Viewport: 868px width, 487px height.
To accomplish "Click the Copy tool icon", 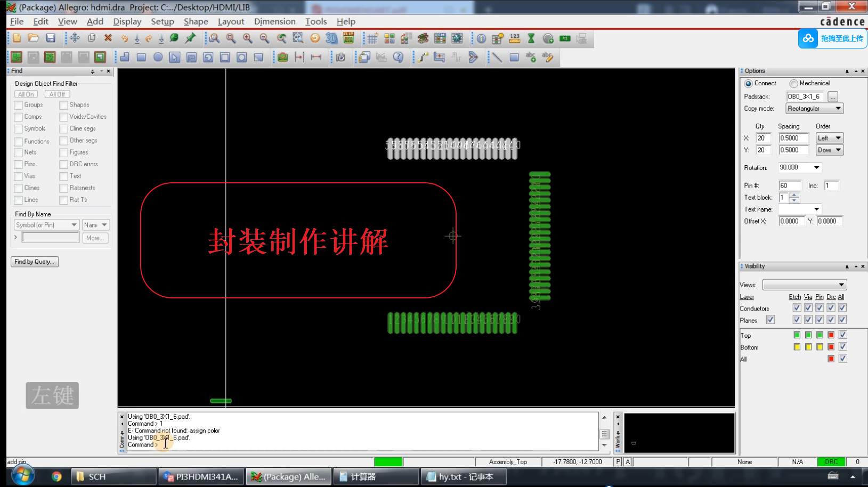I will point(92,38).
